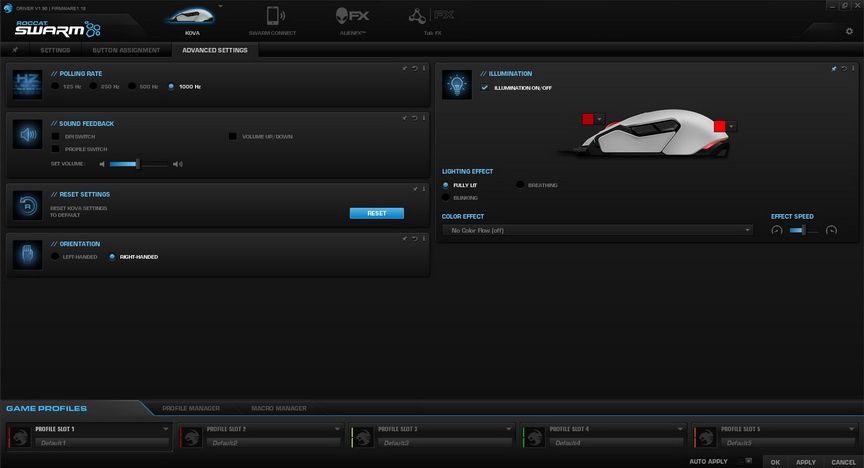Select 500 Hz polling rate
864x468 pixels.
coord(132,87)
